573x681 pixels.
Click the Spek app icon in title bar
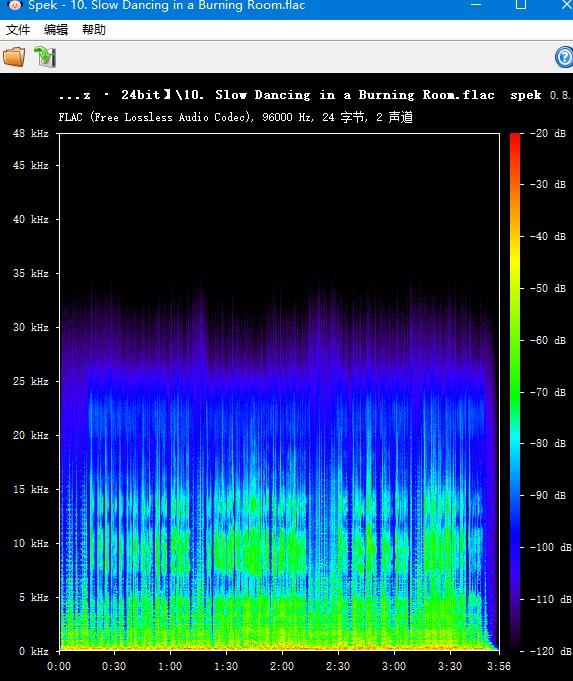(x=15, y=5)
